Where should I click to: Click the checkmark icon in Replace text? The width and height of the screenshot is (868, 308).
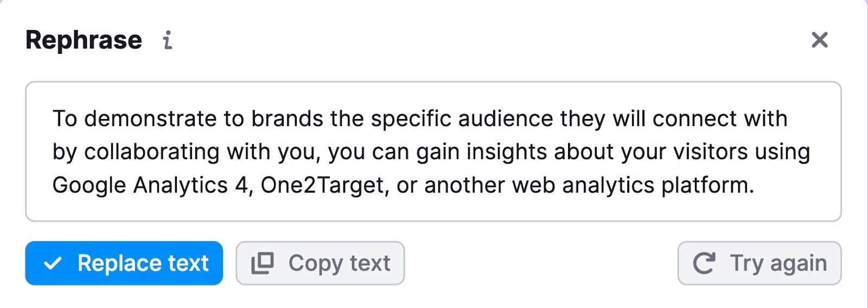coord(53,263)
